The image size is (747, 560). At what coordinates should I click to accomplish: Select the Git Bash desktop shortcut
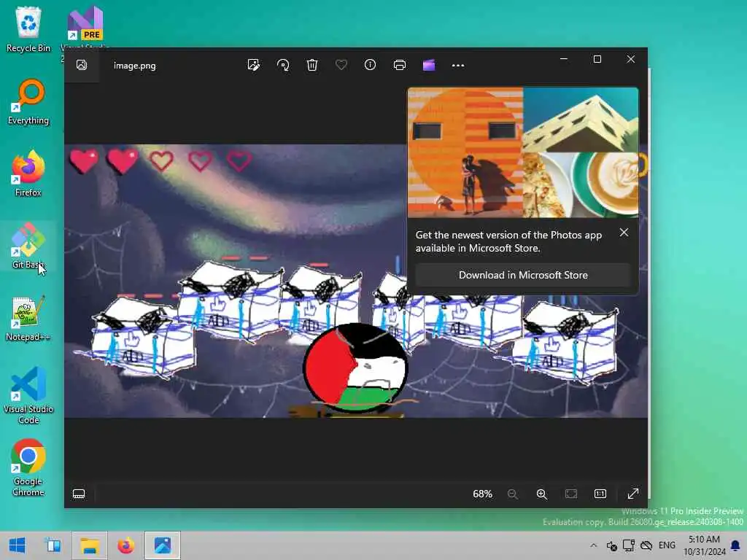tap(28, 246)
